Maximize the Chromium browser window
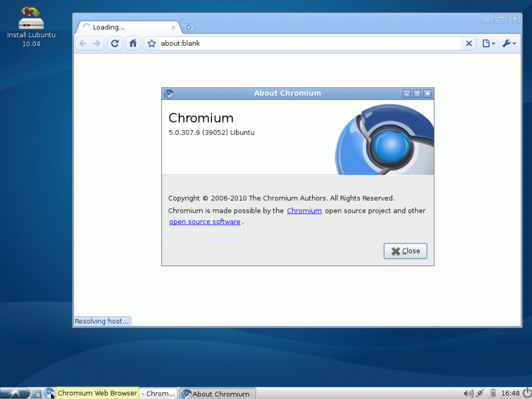Image resolution: width=532 pixels, height=399 pixels. (501, 19)
